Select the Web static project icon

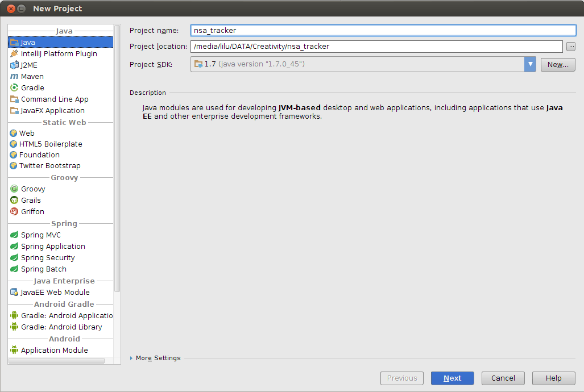(x=14, y=133)
